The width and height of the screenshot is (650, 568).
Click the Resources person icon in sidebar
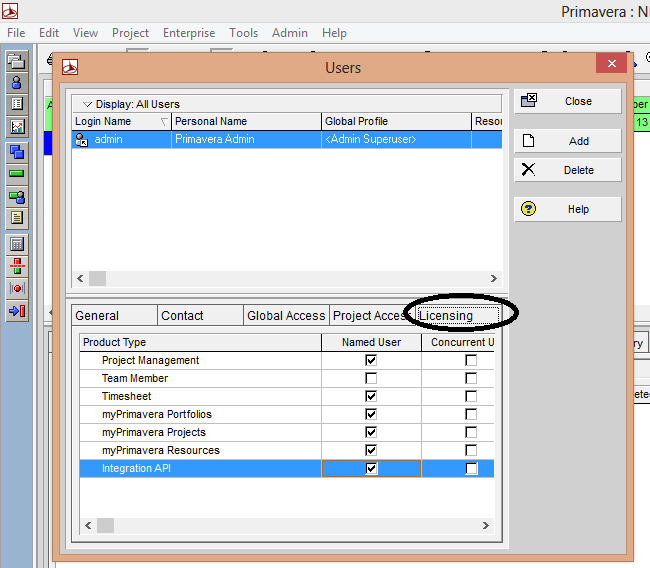point(17,83)
